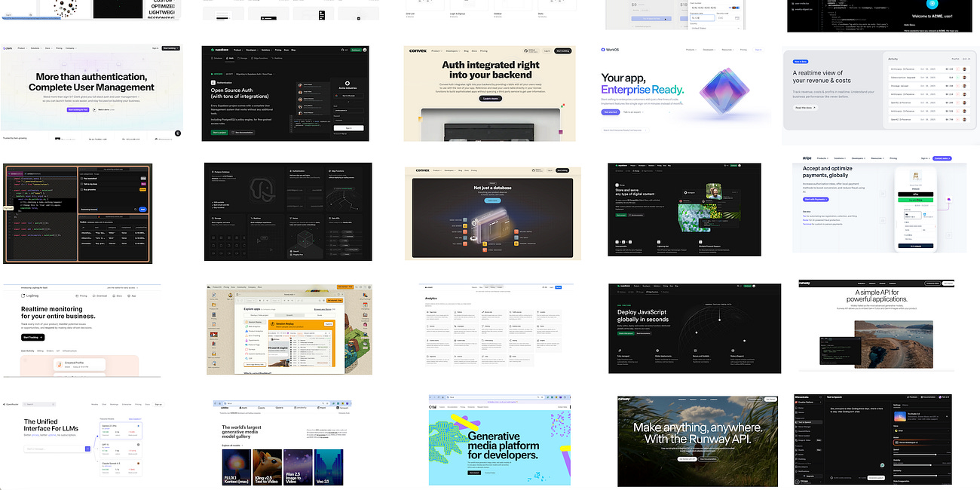
Task: Open the Runway 'A simple API for powerful applications' thumbnail
Action: tap(876, 325)
